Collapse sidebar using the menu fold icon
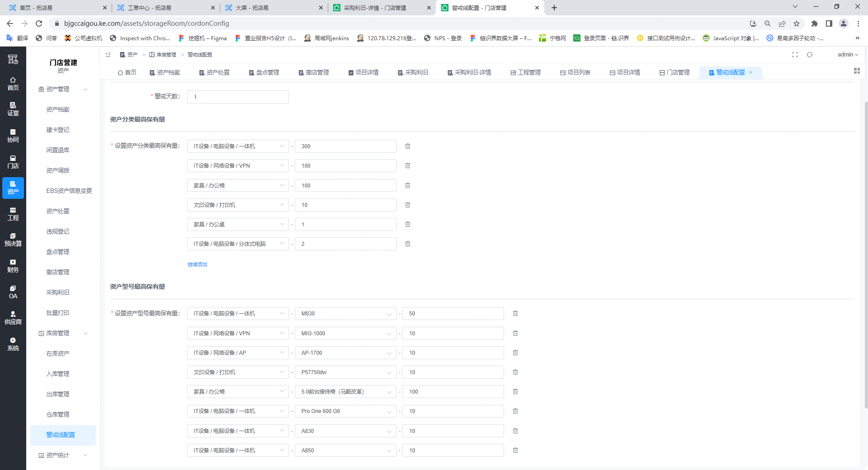Image resolution: width=868 pixels, height=470 pixels. point(108,55)
